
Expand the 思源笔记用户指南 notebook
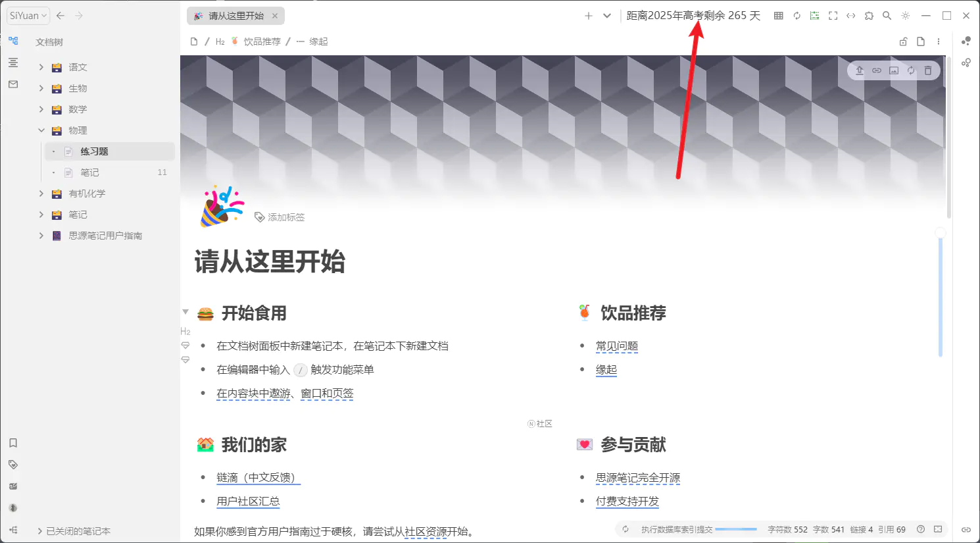41,236
